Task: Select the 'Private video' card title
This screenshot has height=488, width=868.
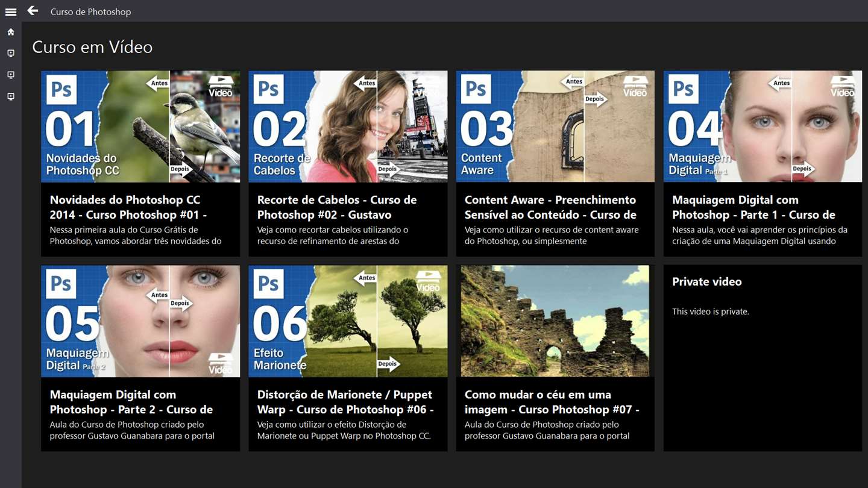Action: [707, 281]
